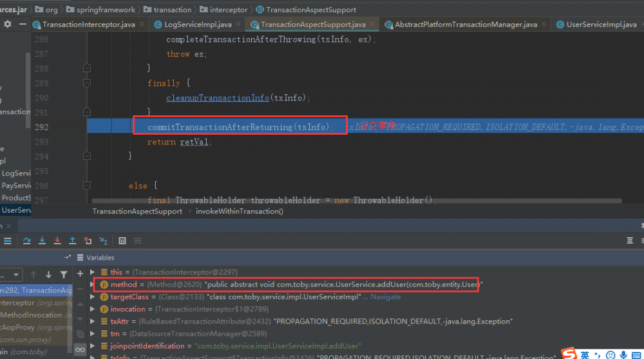Image resolution: width=644 pixels, height=359 pixels.
Task: Click the Step Into debugger icon
Action: click(x=42, y=240)
